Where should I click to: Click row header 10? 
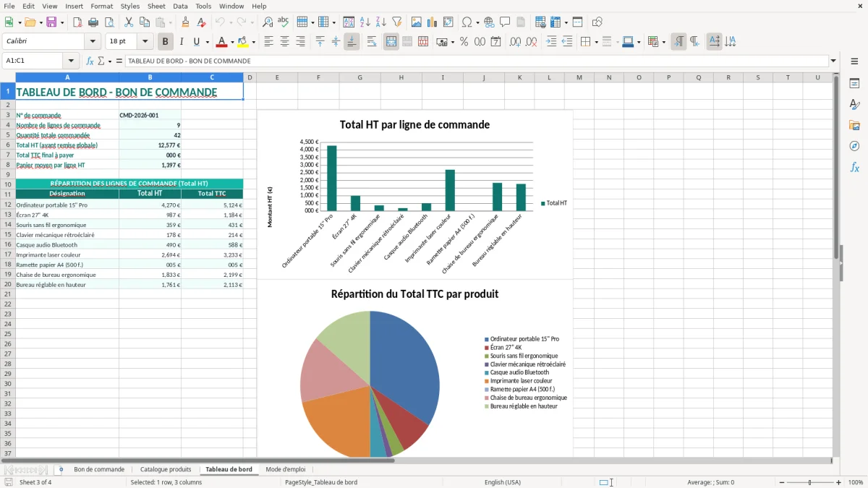tap(8, 184)
